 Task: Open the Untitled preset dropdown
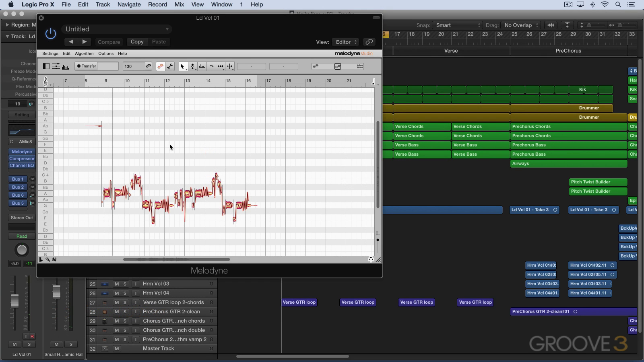pos(117,29)
